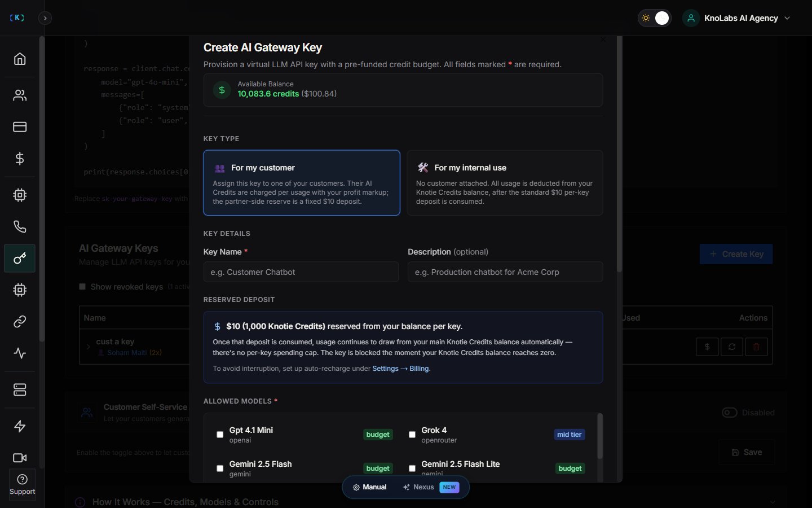Click the 'AI Gateway Keys' heading
812x508 pixels.
[118, 248]
